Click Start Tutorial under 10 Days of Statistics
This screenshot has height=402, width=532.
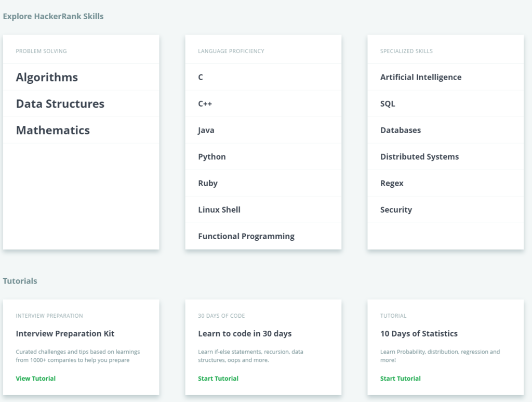[x=401, y=378]
